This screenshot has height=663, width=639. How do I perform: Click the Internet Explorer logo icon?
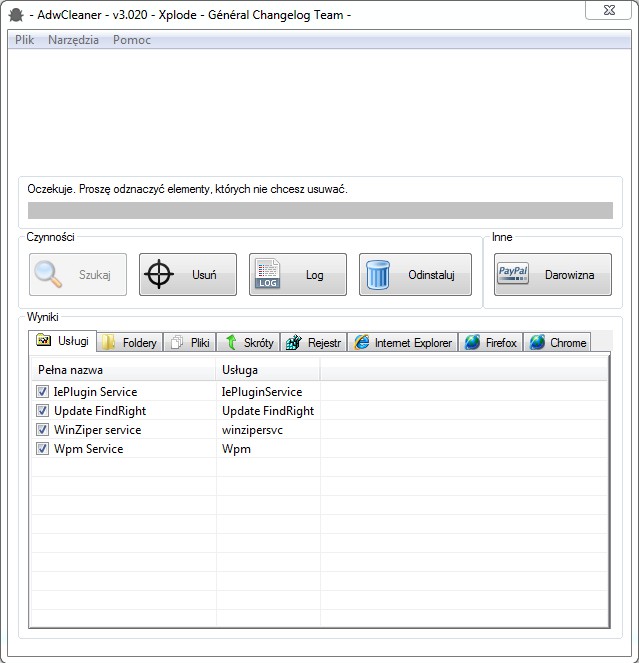click(362, 342)
